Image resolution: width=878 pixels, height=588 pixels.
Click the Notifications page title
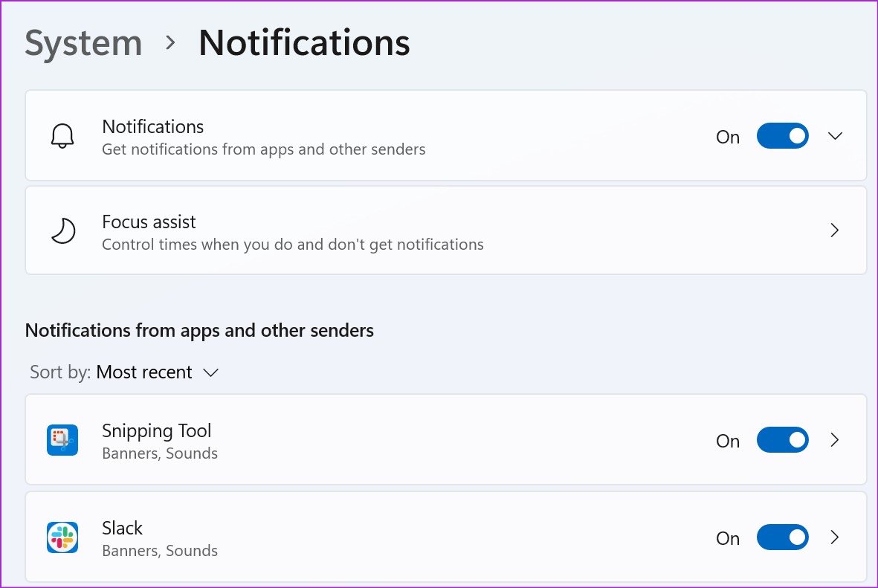coord(303,43)
